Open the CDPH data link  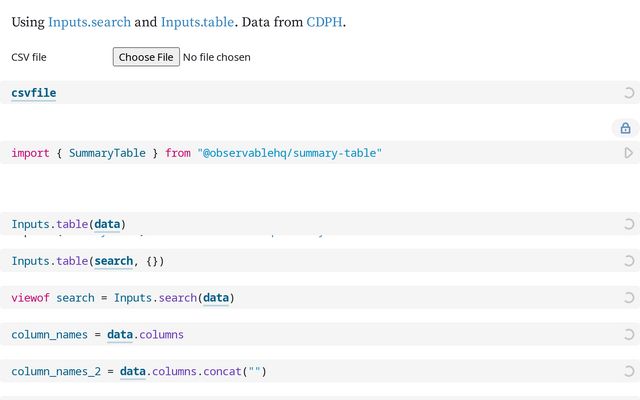(x=324, y=22)
